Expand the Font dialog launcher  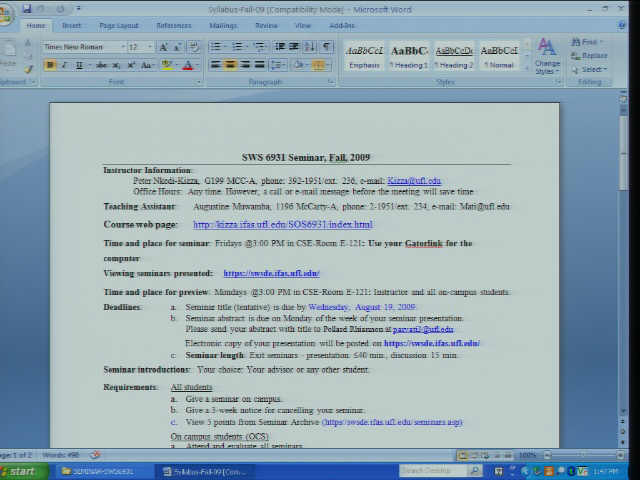(x=198, y=82)
